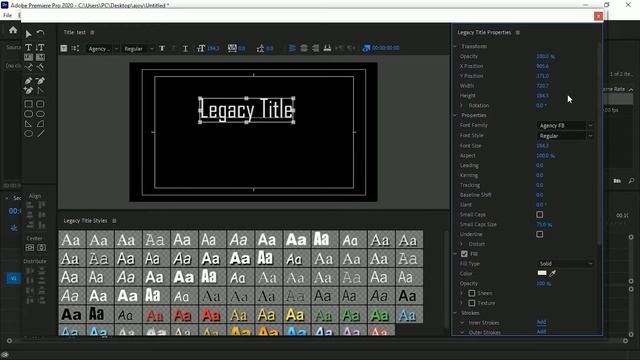This screenshot has width=640, height=360.
Task: Open Legacy Title Styles panel menu
Action: 114,220
